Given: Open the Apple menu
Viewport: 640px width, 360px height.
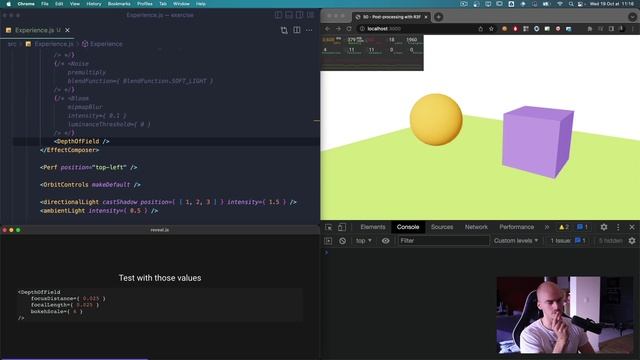Looking at the screenshot, I should point(8,4).
